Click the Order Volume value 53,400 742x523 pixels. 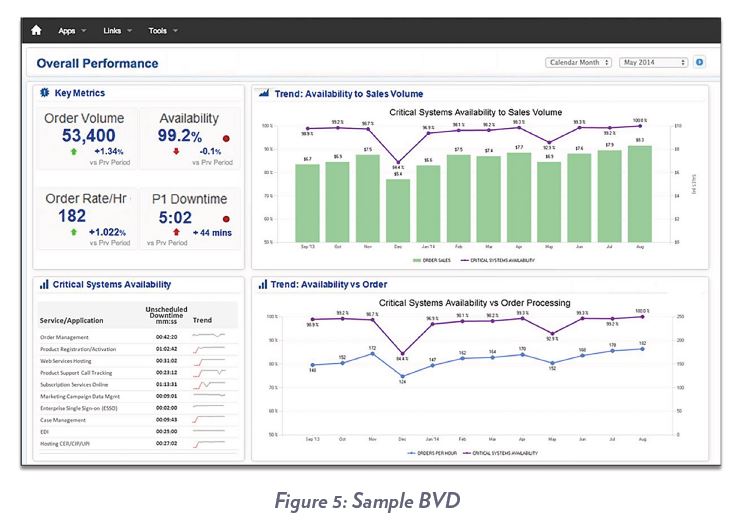click(88, 136)
